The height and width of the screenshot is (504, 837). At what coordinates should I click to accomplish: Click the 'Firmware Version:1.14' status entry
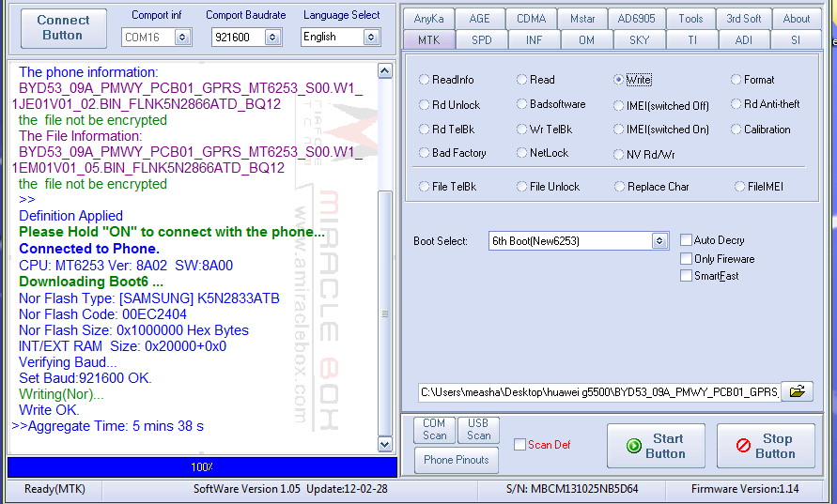(745, 489)
